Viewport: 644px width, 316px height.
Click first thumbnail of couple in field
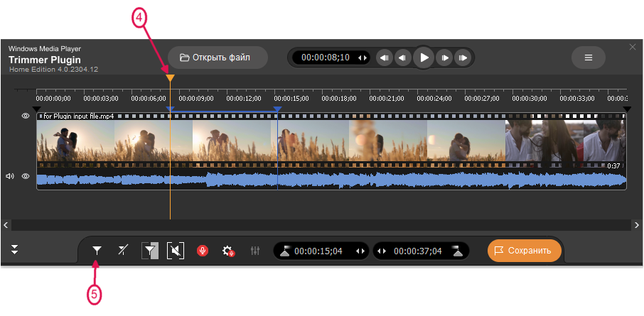(75, 141)
